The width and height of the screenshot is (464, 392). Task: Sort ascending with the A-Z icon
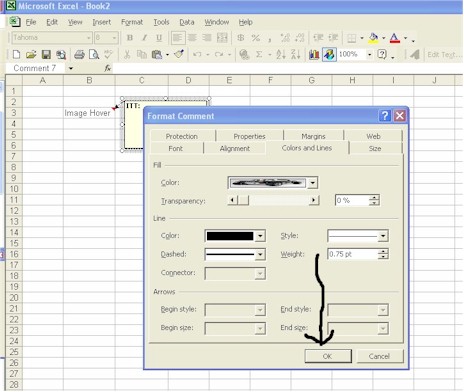[281, 54]
